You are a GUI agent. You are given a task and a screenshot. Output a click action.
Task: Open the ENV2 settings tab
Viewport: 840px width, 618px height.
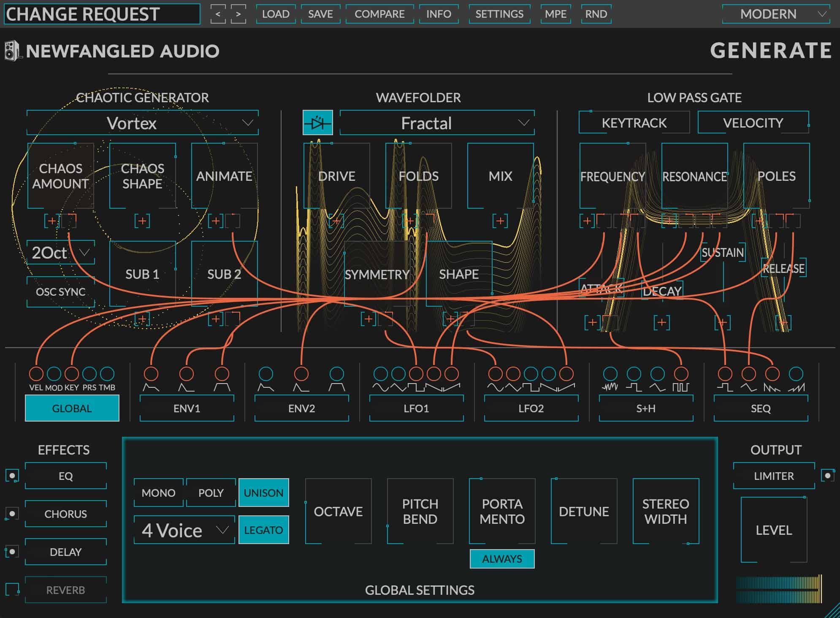coord(302,408)
